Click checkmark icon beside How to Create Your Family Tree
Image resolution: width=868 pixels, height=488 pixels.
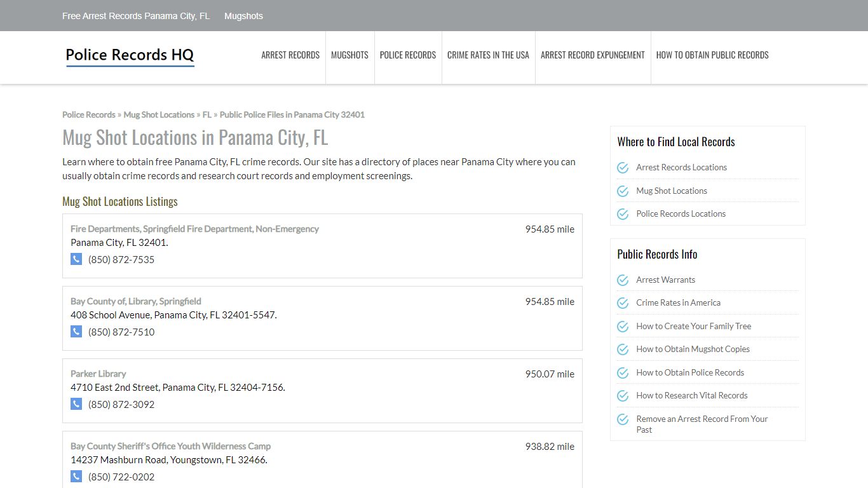(623, 327)
